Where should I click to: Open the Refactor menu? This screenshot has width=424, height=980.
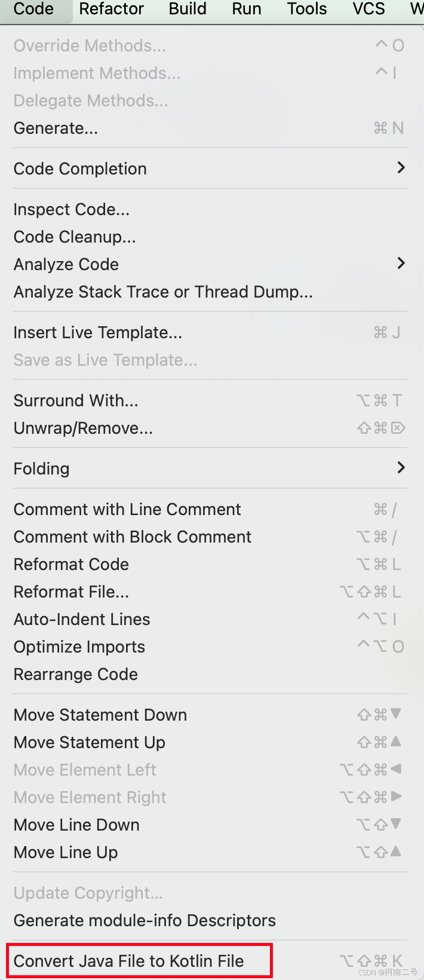[111, 9]
